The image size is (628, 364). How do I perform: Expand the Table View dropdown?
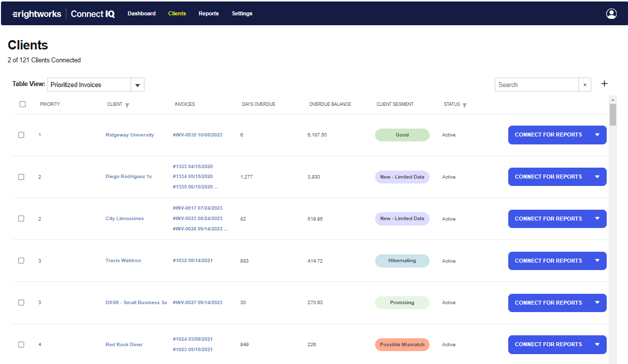[138, 85]
